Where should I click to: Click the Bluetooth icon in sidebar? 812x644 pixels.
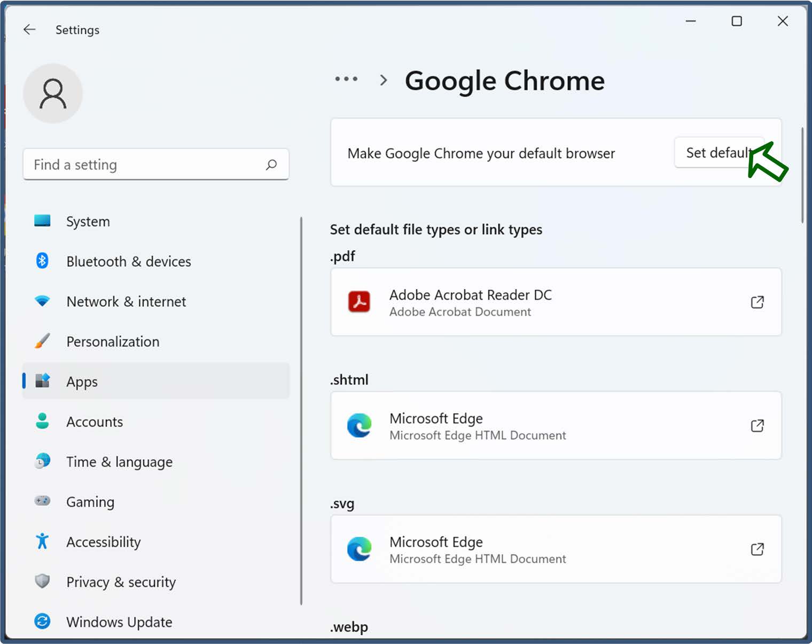pos(42,261)
